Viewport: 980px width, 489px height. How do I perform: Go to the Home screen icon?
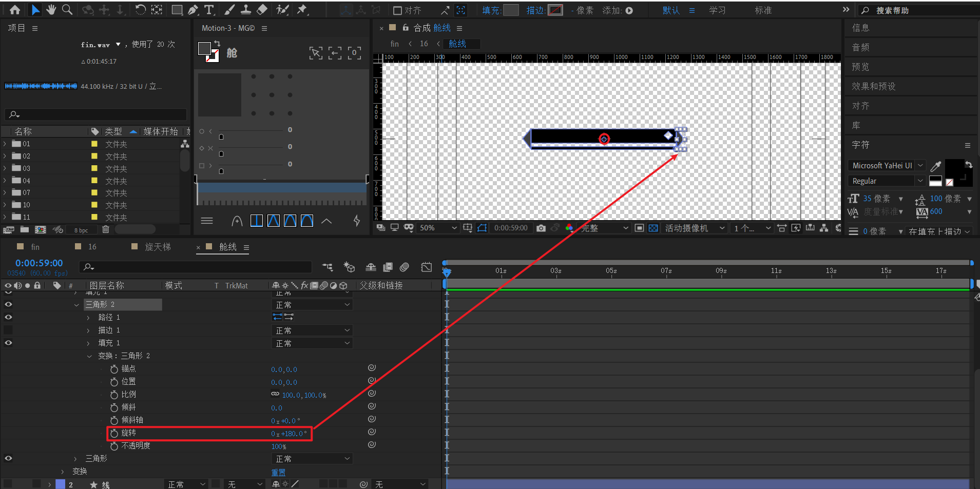point(15,10)
